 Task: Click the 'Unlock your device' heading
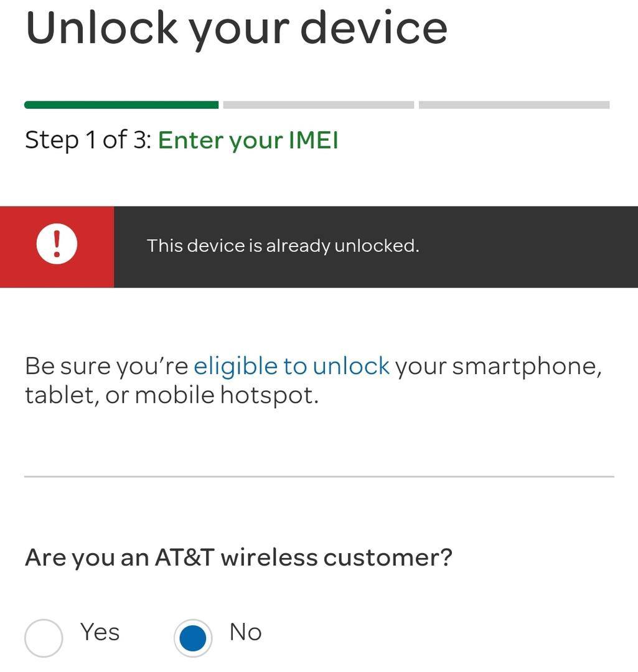click(237, 29)
